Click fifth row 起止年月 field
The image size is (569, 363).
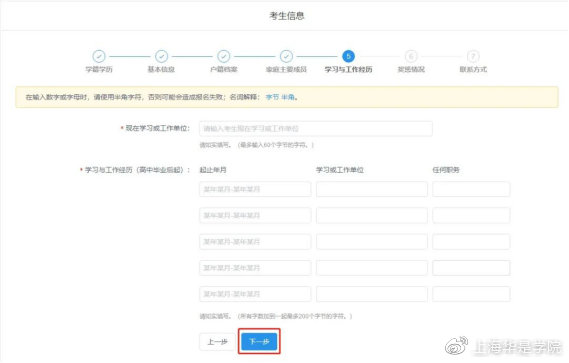point(255,294)
